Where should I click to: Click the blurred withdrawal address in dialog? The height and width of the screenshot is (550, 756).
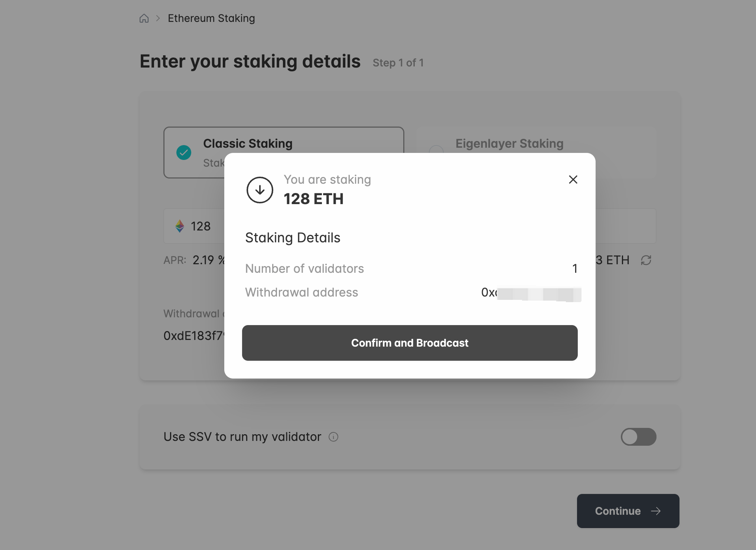(531, 293)
